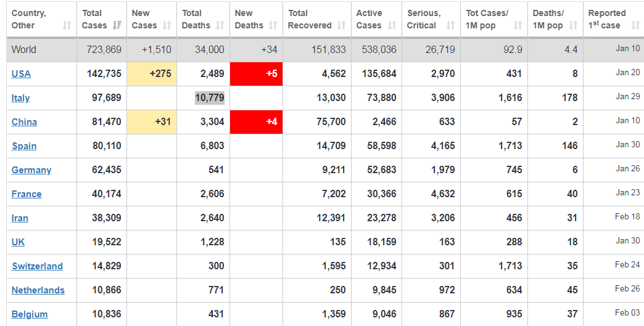The height and width of the screenshot is (326, 644).
Task: Sort table by Total Cases icon
Action: pyautogui.click(x=118, y=25)
